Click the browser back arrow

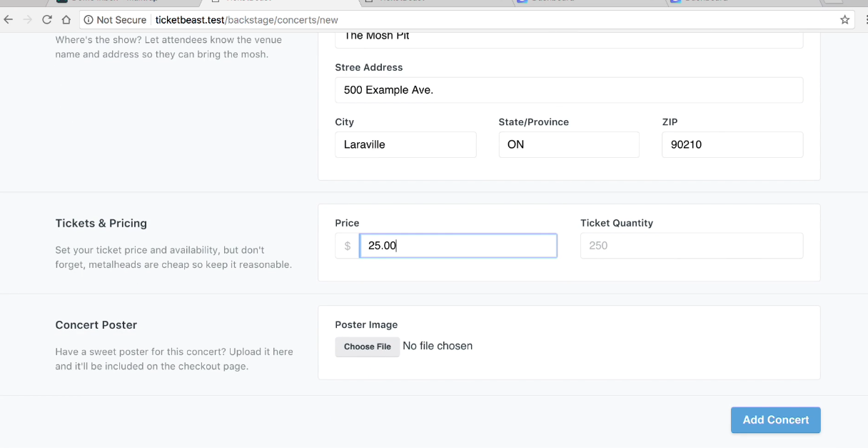click(x=8, y=19)
